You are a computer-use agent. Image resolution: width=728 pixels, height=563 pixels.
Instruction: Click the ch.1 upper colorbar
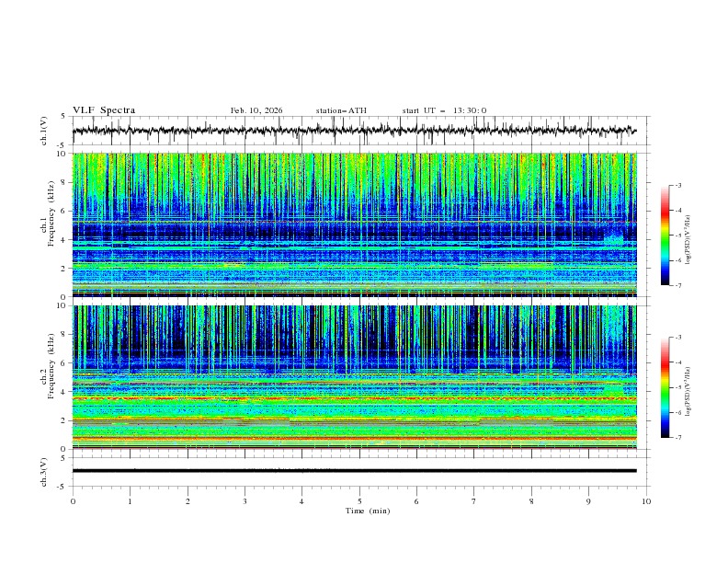tap(665, 235)
